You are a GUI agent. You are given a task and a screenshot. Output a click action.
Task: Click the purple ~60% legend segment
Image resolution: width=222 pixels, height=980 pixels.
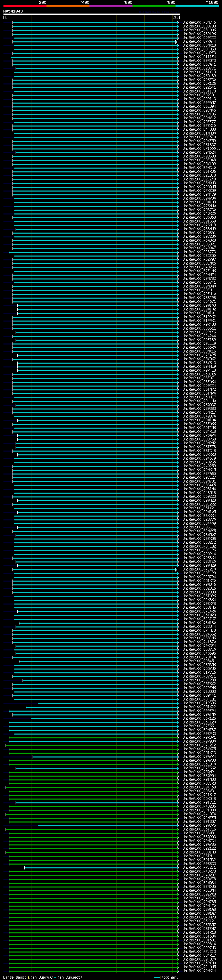[x=111, y=6]
